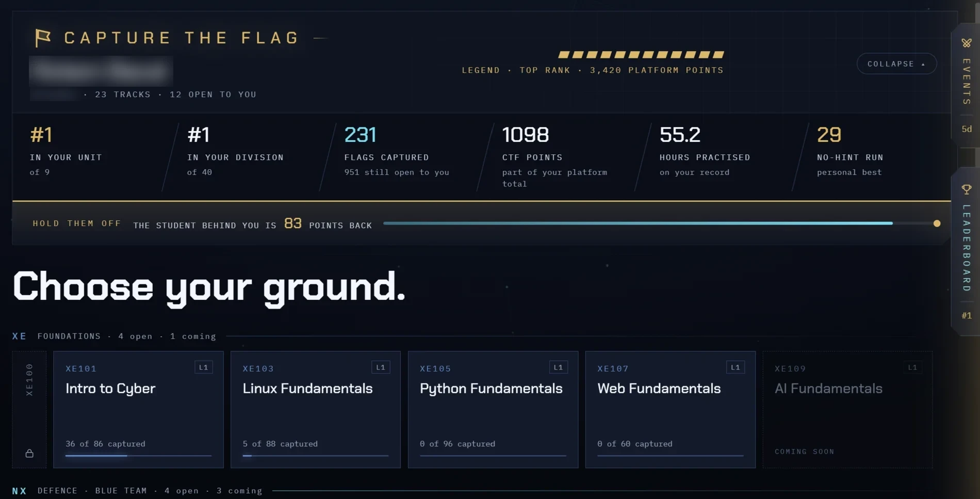Viewport: 980px width, 499px height.
Task: Open the Leaderboard trophy icon
Action: tap(967, 189)
